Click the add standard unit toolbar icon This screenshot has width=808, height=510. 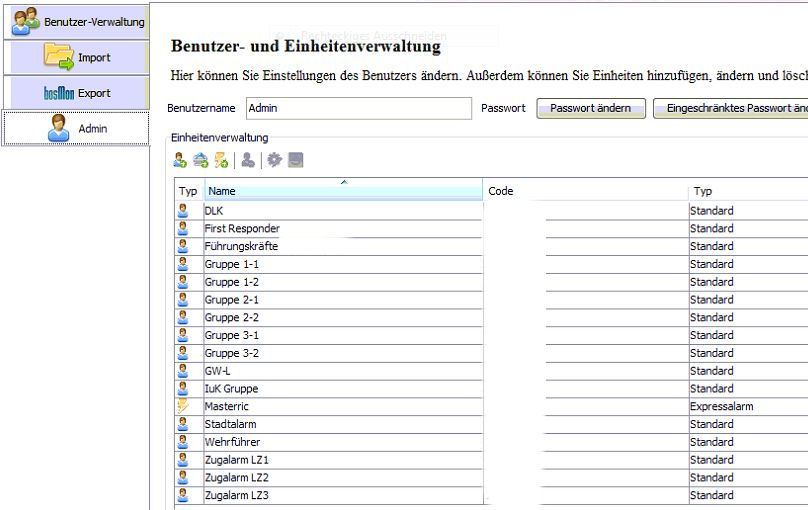[x=180, y=160]
